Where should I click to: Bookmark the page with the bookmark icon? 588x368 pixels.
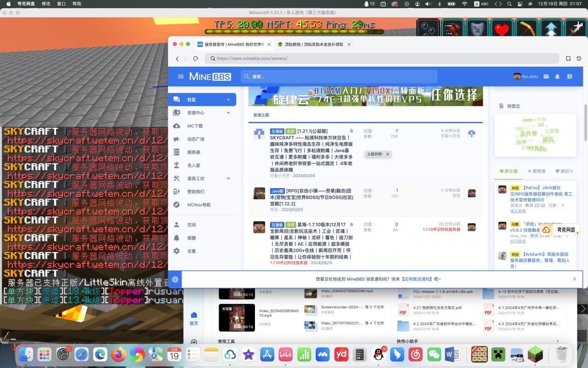point(568,58)
